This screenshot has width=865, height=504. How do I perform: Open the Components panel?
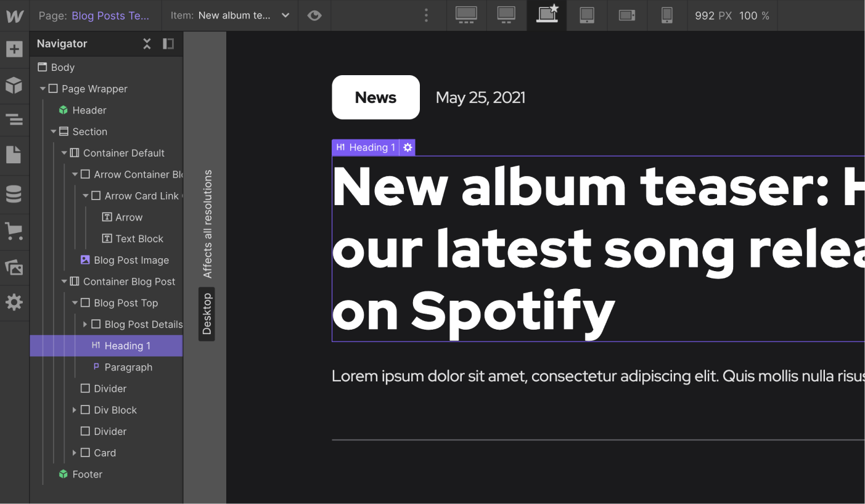pos(14,86)
